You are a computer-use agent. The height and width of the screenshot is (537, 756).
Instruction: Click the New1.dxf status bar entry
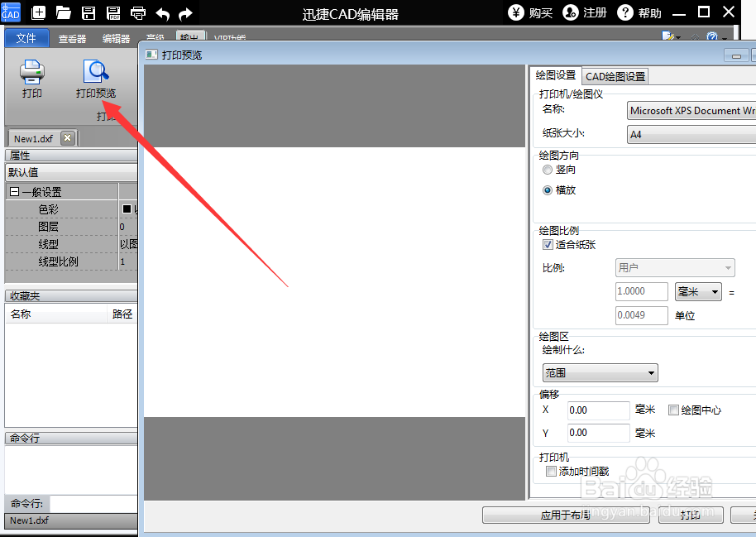[x=30, y=520]
